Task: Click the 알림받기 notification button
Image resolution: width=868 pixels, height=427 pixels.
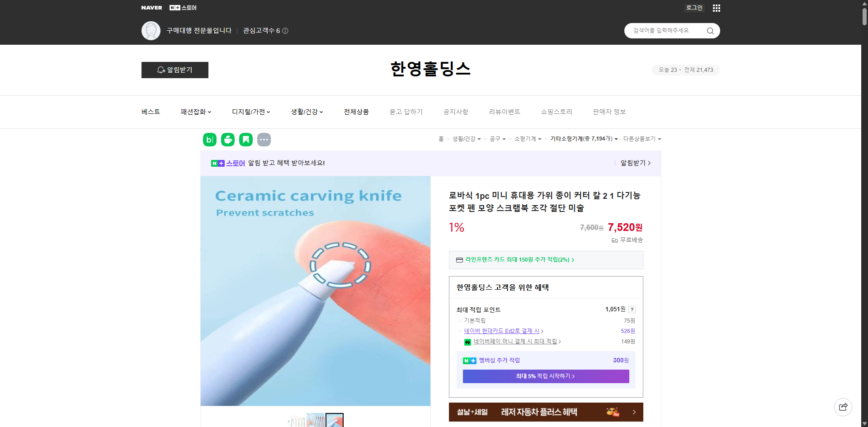Action: point(175,70)
